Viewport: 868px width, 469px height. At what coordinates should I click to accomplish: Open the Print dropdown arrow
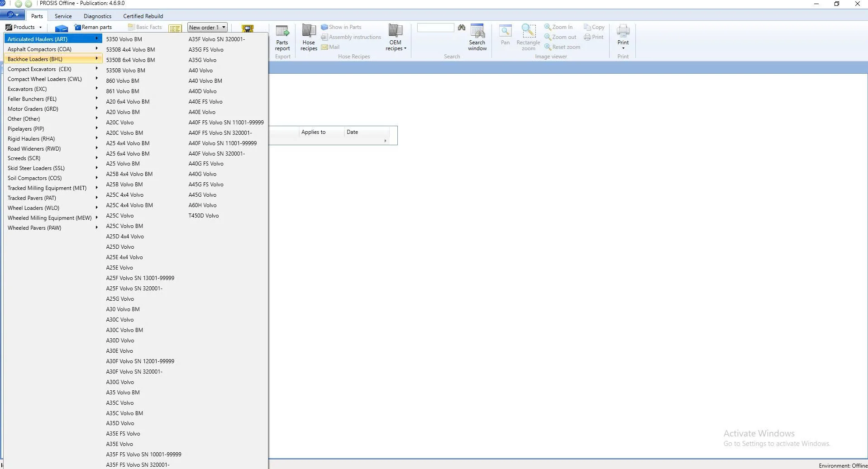pos(623,48)
